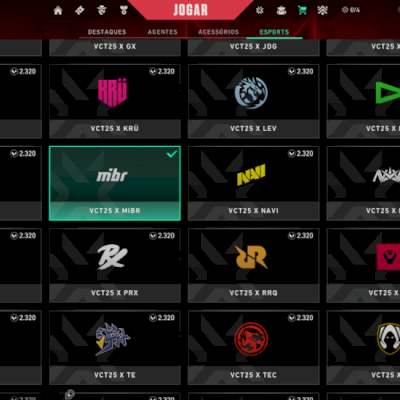Click the snowflake-shaped icon near the backpack
Screen dimensions: 400x400
tap(260, 10)
